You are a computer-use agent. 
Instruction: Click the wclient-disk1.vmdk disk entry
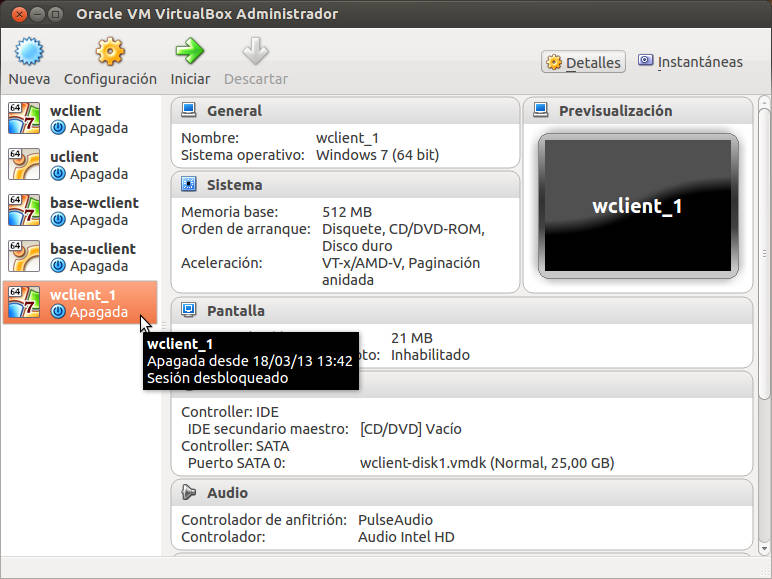487,463
